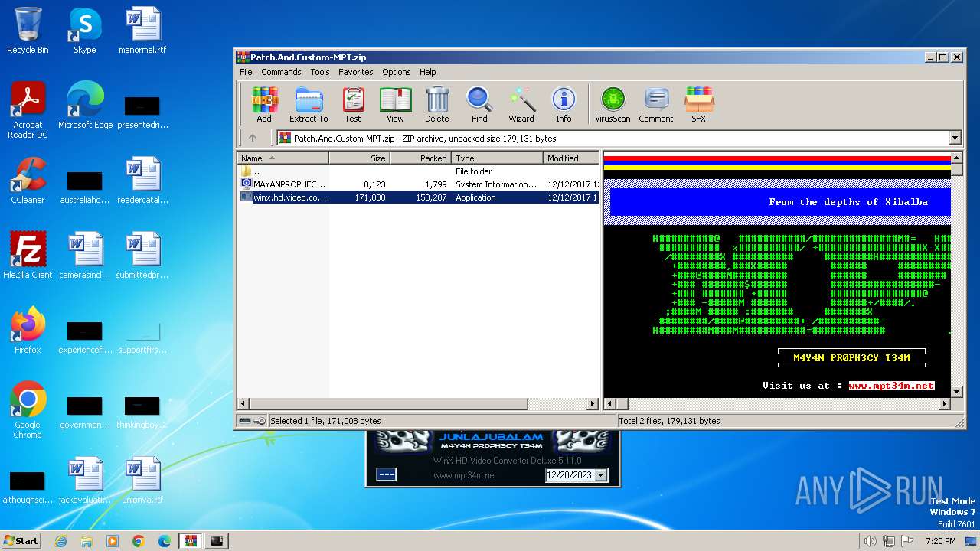Click the clock showing 7:20 PM
The height and width of the screenshot is (551, 980).
[940, 541]
